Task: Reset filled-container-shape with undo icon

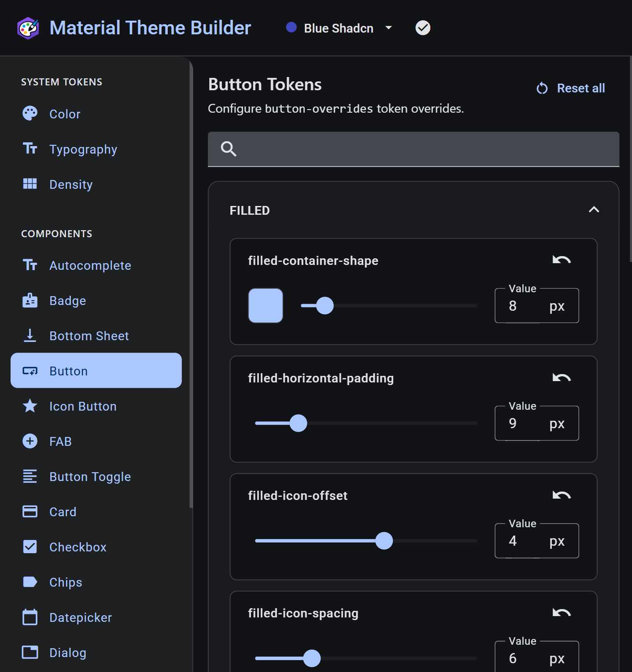Action: pyautogui.click(x=562, y=260)
